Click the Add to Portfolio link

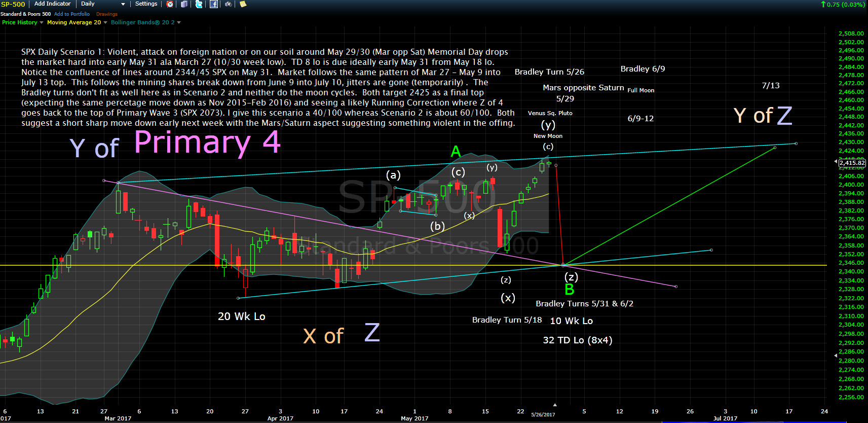72,14
